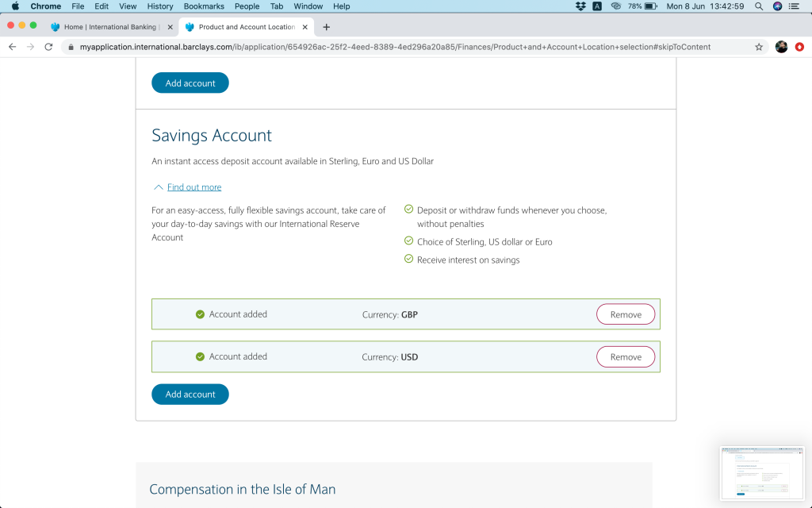
Task: Bookmark this page with star icon
Action: point(759,47)
